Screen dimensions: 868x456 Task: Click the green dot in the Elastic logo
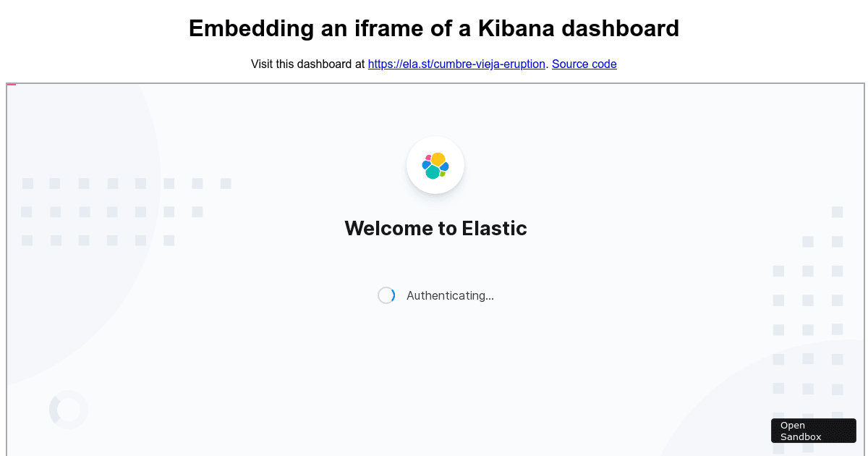442,174
